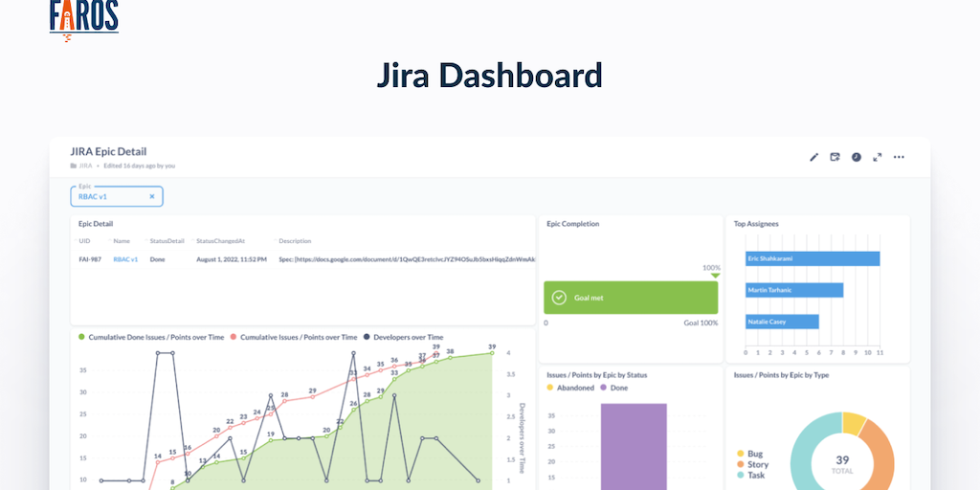Click the teal Task donut segment

pos(803,450)
